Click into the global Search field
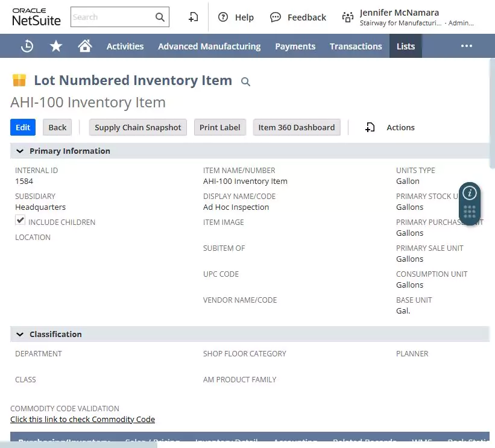This screenshot has height=448, width=495. [x=112, y=17]
